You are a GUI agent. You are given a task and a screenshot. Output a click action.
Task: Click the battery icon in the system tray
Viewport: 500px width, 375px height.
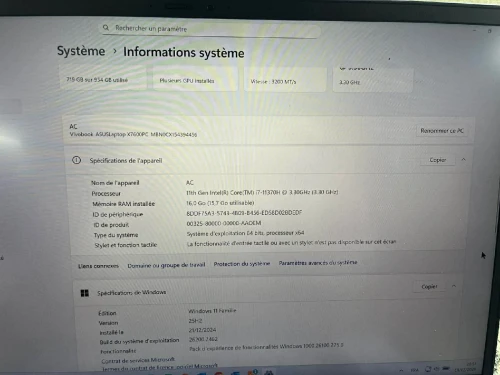(447, 369)
